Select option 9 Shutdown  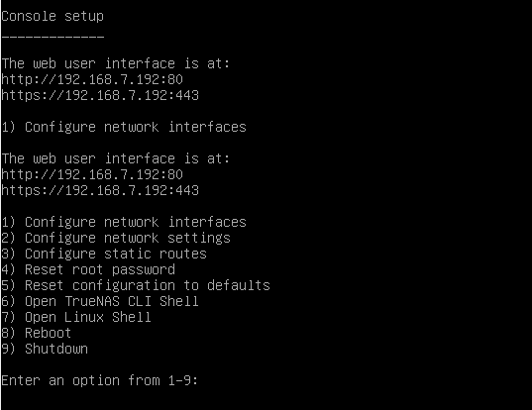[x=45, y=349]
